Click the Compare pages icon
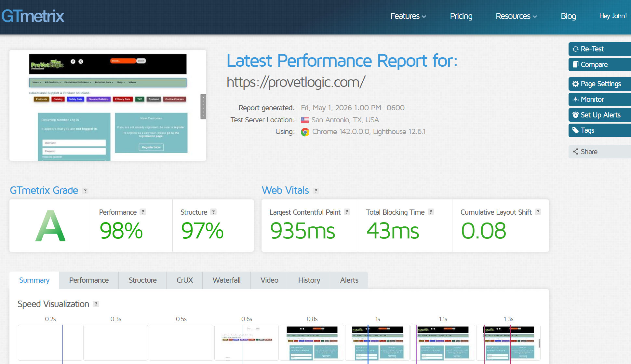631x364 pixels. pyautogui.click(x=575, y=64)
